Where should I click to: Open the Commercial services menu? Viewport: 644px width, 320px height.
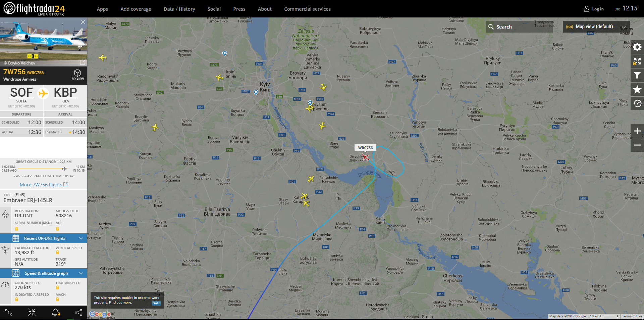[x=307, y=9]
